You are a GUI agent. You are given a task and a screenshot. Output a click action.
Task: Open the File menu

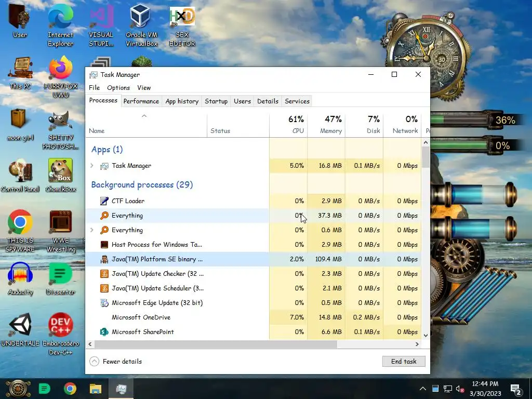[x=95, y=87]
